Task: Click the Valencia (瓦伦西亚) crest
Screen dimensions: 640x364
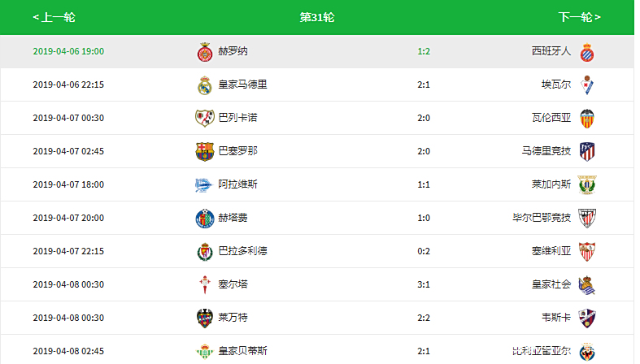Action: click(x=586, y=118)
